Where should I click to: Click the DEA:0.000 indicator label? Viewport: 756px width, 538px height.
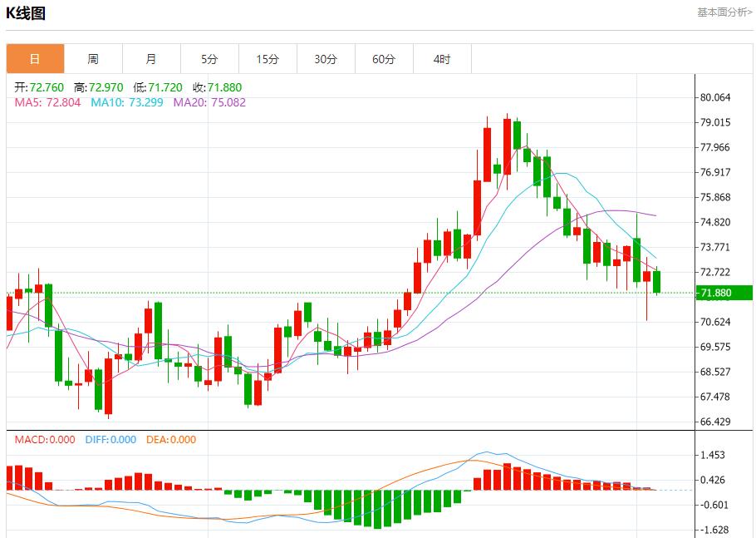tap(171, 440)
